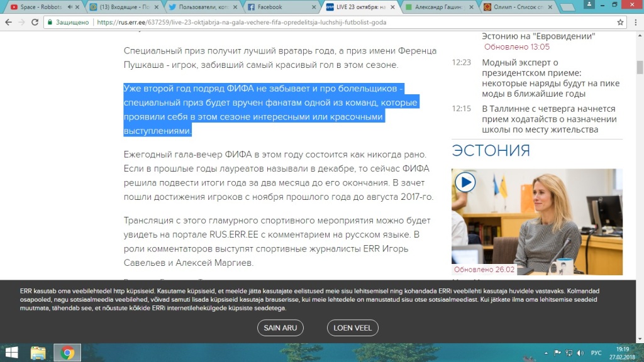Screen dimensions: 644x362
Task: Accept cookies with SAIN ARU button
Action: (x=280, y=328)
